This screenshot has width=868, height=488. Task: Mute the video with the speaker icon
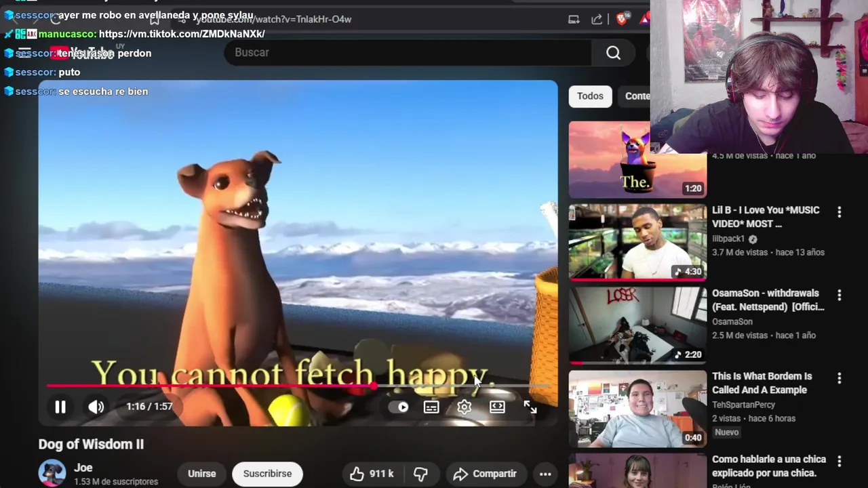(x=96, y=407)
